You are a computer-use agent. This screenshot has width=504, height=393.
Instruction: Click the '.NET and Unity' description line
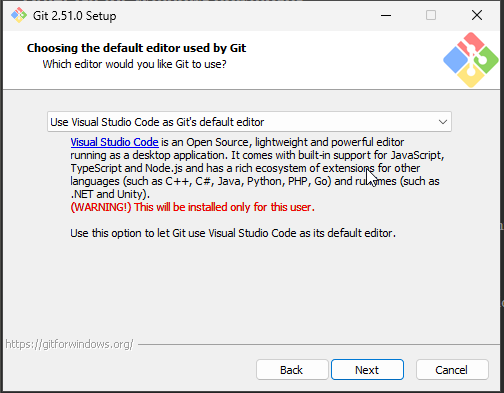[x=110, y=194]
